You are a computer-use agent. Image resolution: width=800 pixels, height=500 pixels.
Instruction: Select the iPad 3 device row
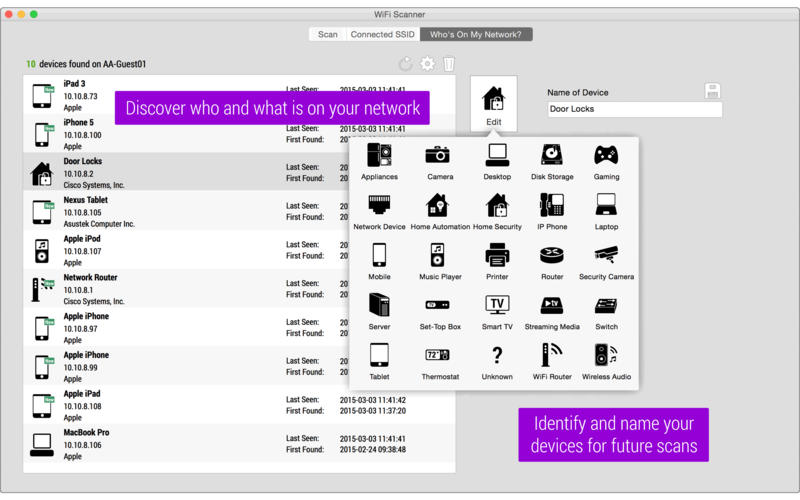[239, 95]
